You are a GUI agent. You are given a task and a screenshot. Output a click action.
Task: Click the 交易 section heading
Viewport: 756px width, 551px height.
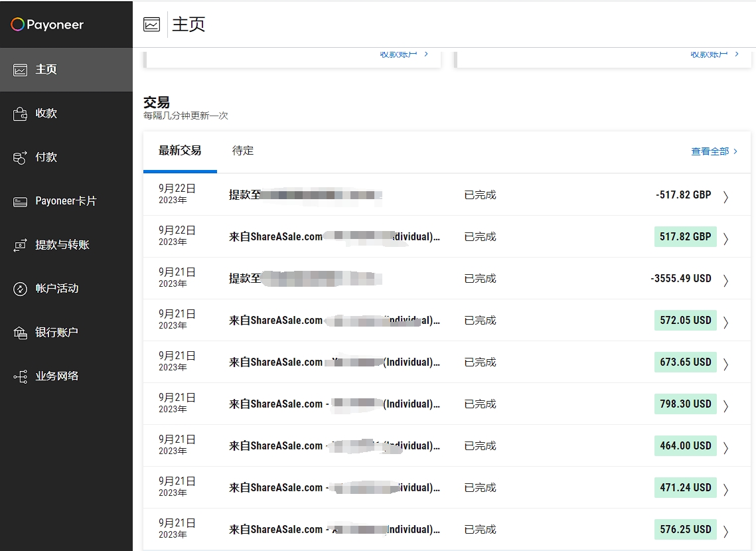157,102
